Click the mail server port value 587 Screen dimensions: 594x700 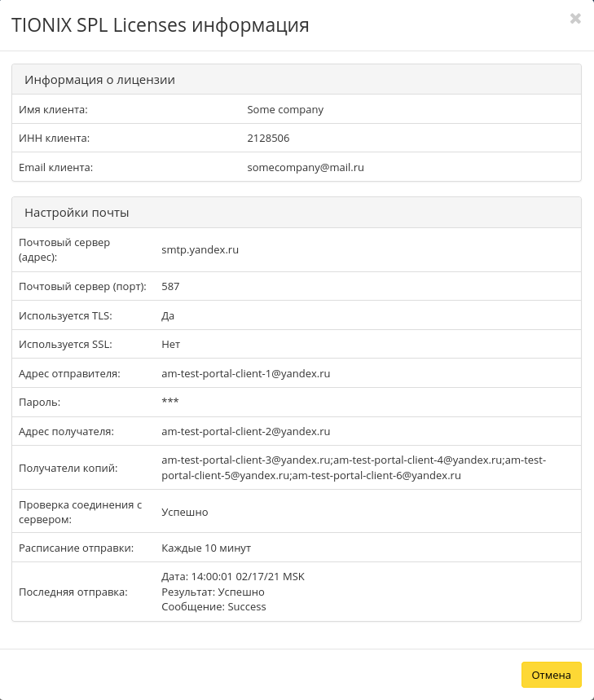pos(170,287)
